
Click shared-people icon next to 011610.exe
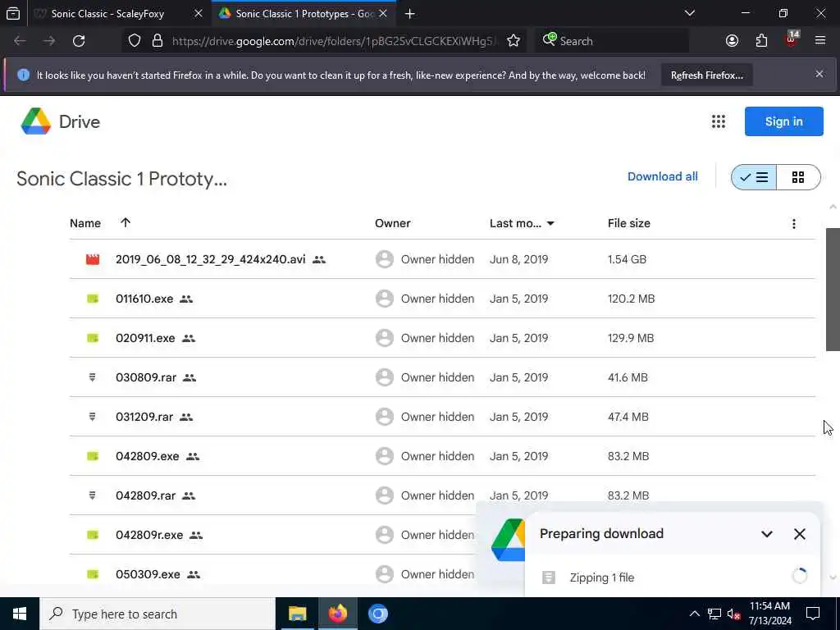click(x=186, y=299)
